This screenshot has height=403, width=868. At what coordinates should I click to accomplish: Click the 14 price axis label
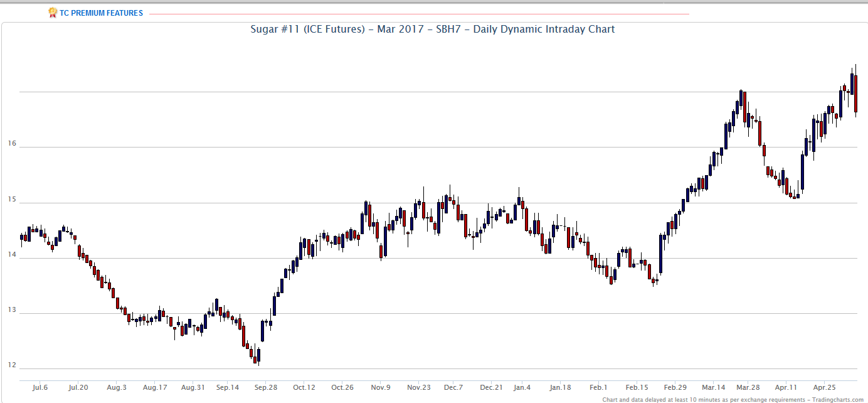[12, 254]
